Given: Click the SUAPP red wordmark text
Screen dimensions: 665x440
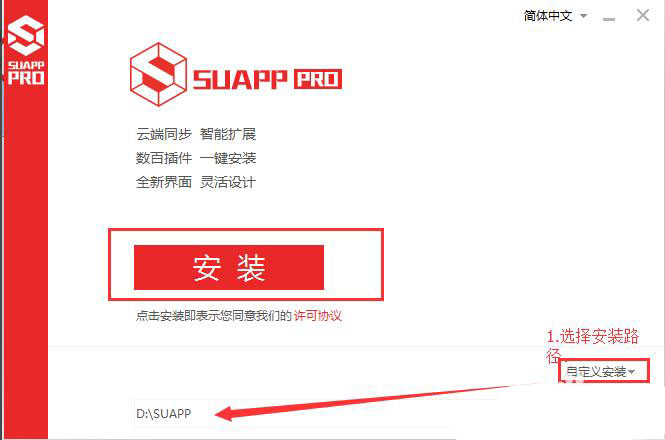Looking at the screenshot, I should (x=240, y=79).
